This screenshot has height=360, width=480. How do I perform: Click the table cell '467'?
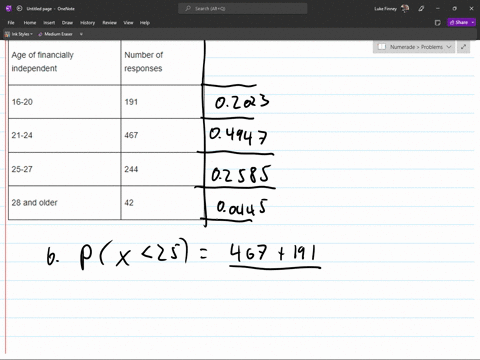pos(162,135)
